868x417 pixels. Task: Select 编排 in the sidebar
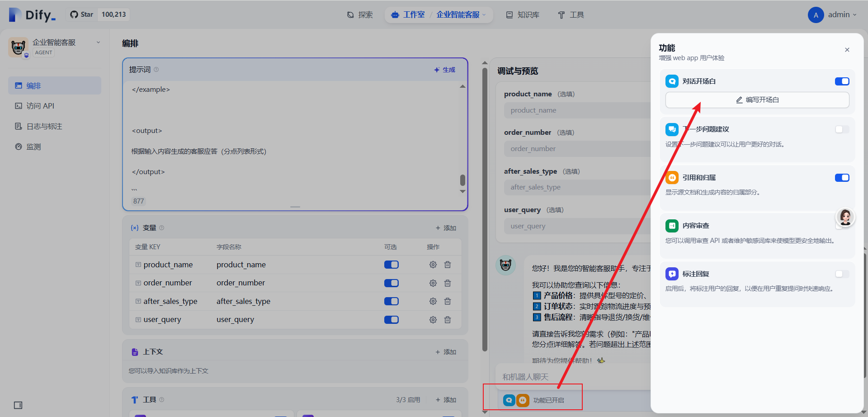pyautogui.click(x=55, y=85)
